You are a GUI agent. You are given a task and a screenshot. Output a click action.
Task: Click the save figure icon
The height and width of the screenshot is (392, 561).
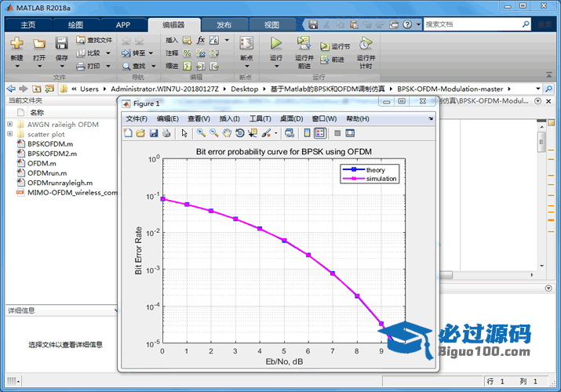153,133
